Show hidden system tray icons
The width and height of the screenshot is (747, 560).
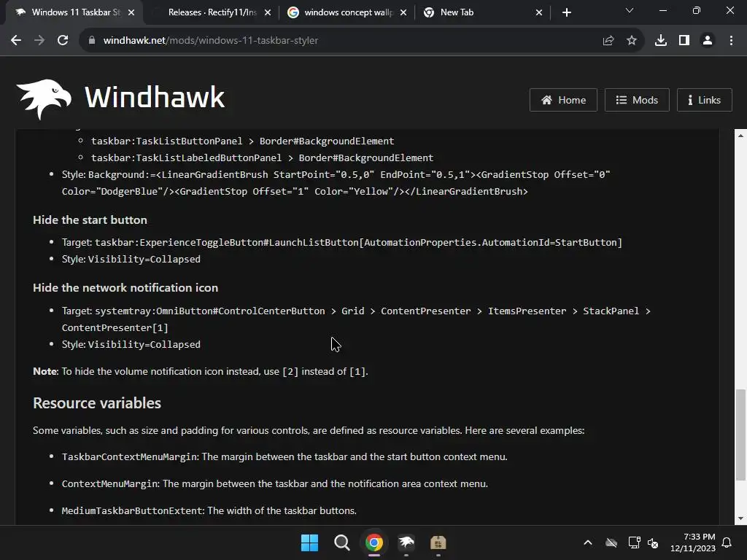pyautogui.click(x=588, y=542)
